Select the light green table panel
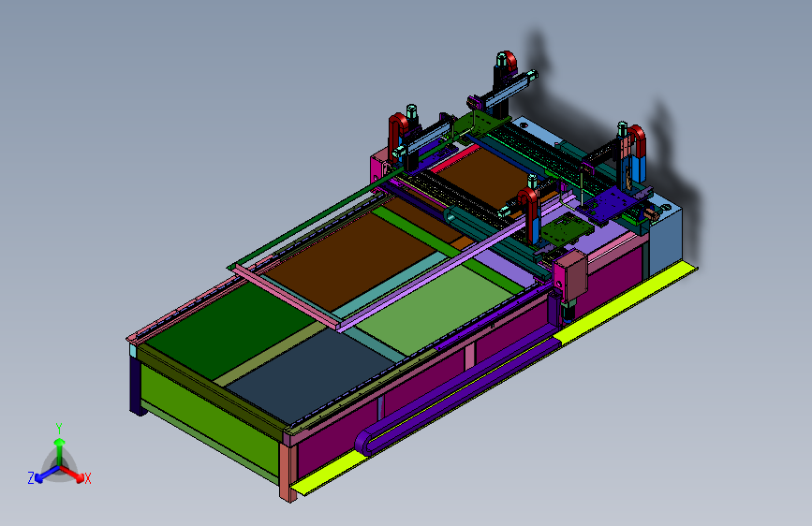Image resolution: width=812 pixels, height=526 pixels. pyautogui.click(x=437, y=308)
